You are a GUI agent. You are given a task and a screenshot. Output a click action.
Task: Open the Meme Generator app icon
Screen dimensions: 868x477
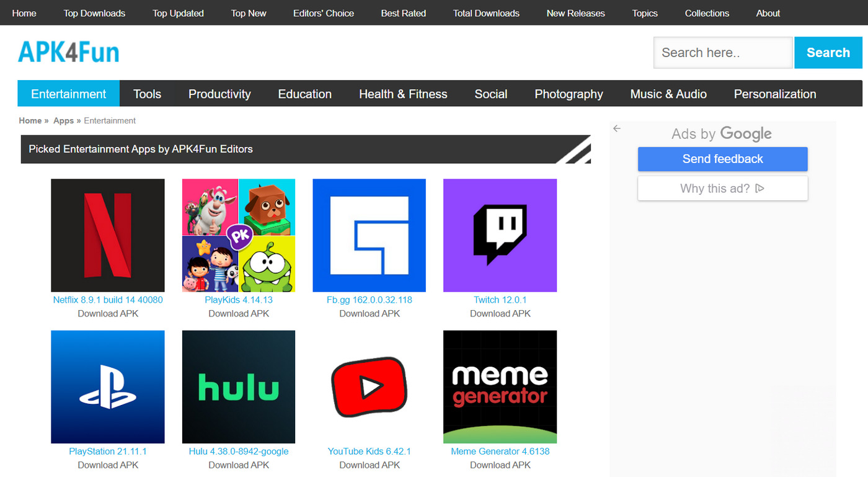500,387
